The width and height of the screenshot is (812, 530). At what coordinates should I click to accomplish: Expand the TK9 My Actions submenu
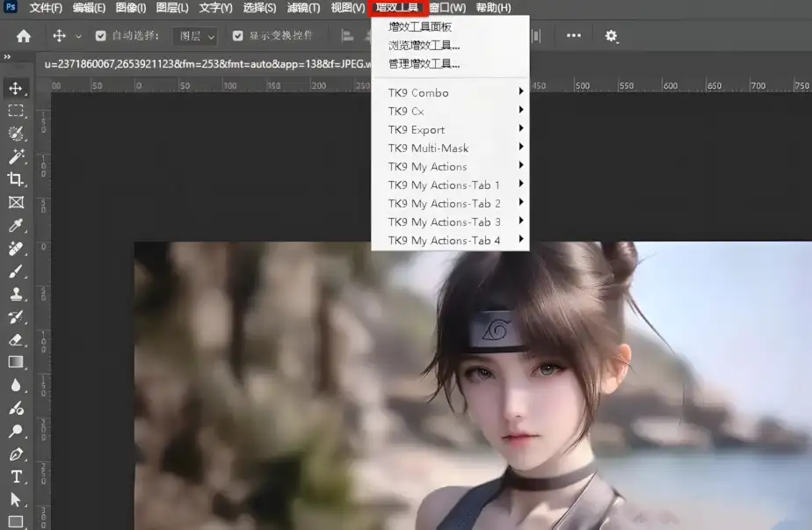(450, 166)
